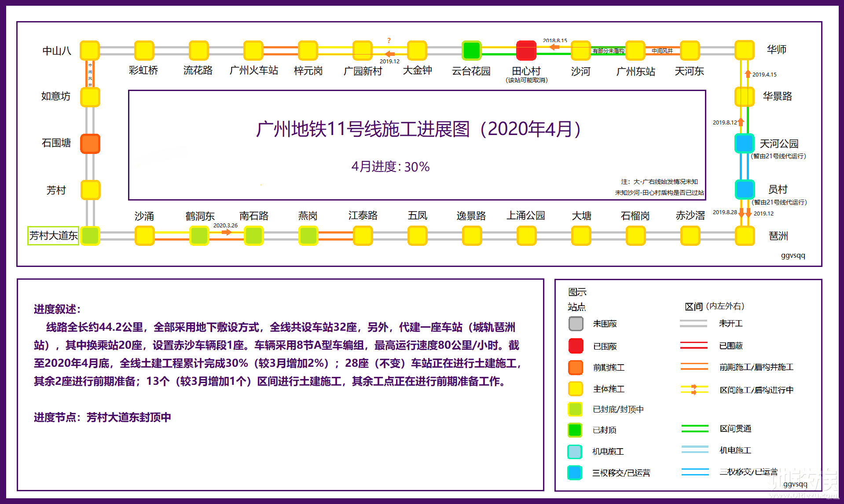The image size is (844, 504).
Task: Click the 图示 legend heading
Action: pyautogui.click(x=577, y=292)
